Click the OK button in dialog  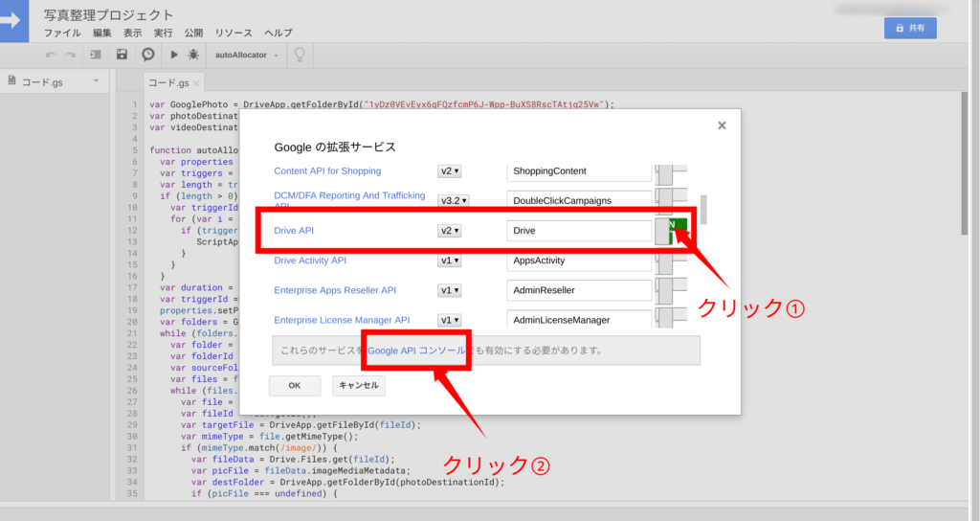click(x=295, y=386)
